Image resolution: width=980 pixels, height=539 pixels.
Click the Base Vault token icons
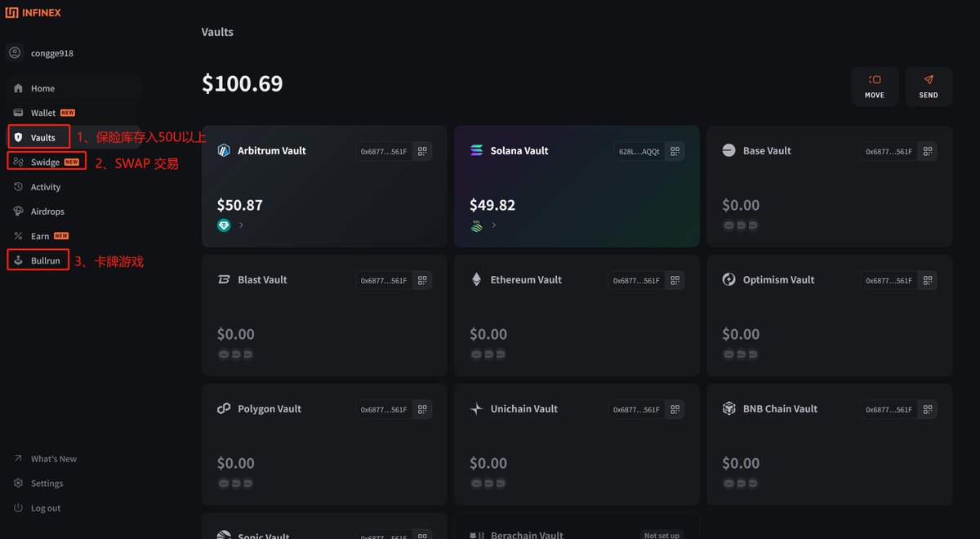pyautogui.click(x=741, y=225)
